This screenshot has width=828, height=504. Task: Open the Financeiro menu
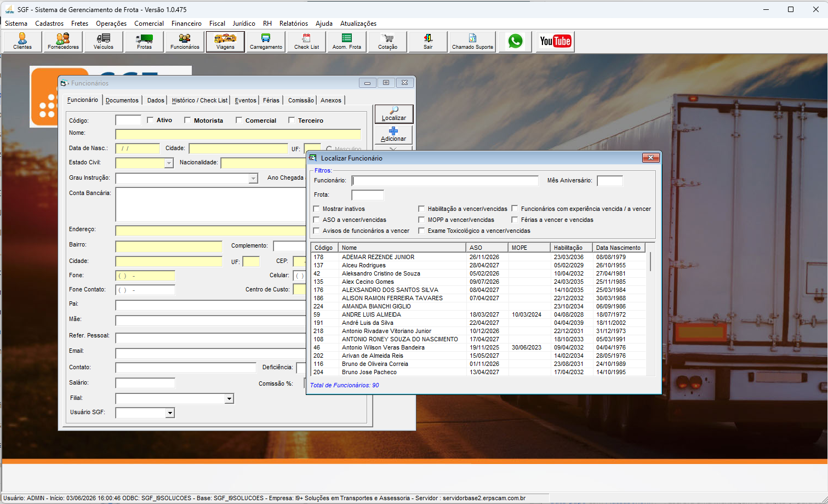186,24
